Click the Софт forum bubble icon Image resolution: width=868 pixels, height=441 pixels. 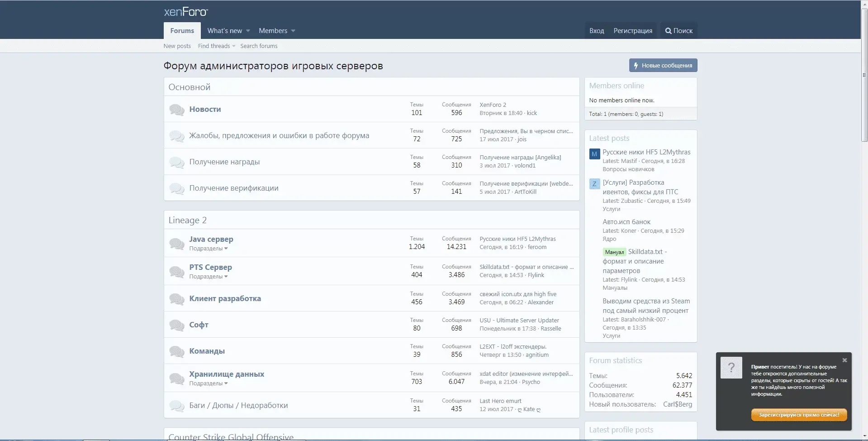[176, 325]
